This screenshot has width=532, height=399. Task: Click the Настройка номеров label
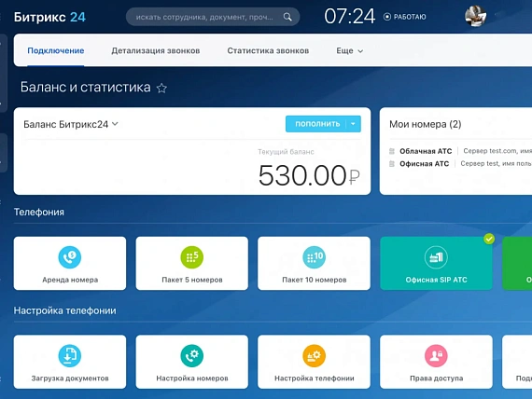(x=192, y=378)
